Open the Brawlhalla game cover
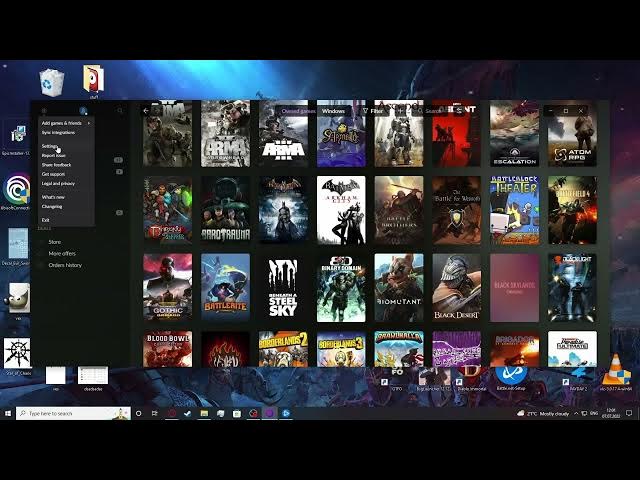Image resolution: width=640 pixels, height=480 pixels. (399, 349)
